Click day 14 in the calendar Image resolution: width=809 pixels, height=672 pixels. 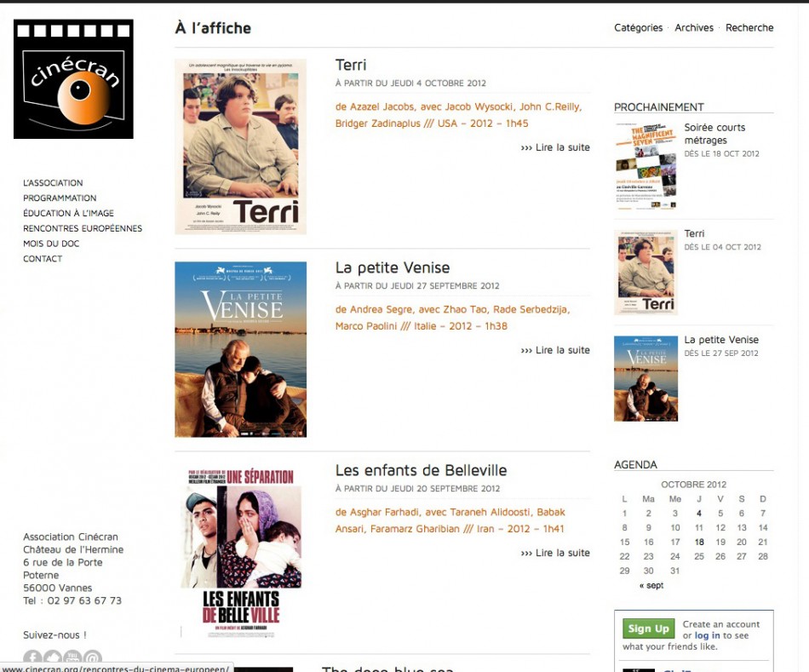click(x=763, y=527)
